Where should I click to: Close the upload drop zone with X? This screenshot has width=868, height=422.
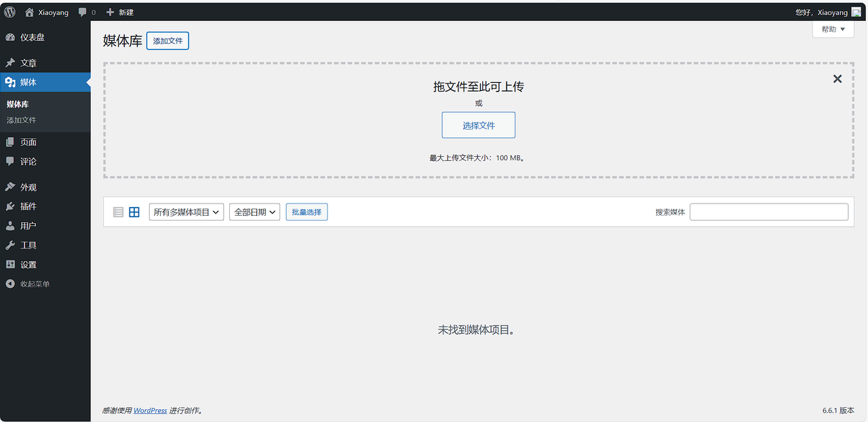pos(837,79)
